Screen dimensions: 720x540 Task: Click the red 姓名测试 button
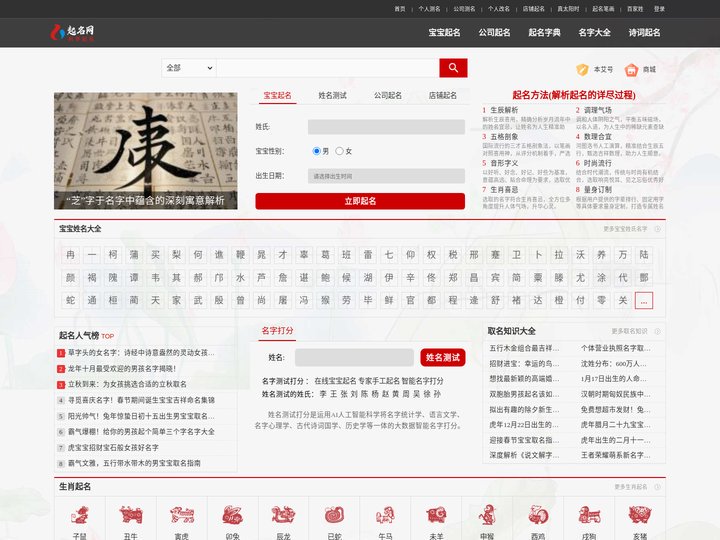pyautogui.click(x=443, y=357)
